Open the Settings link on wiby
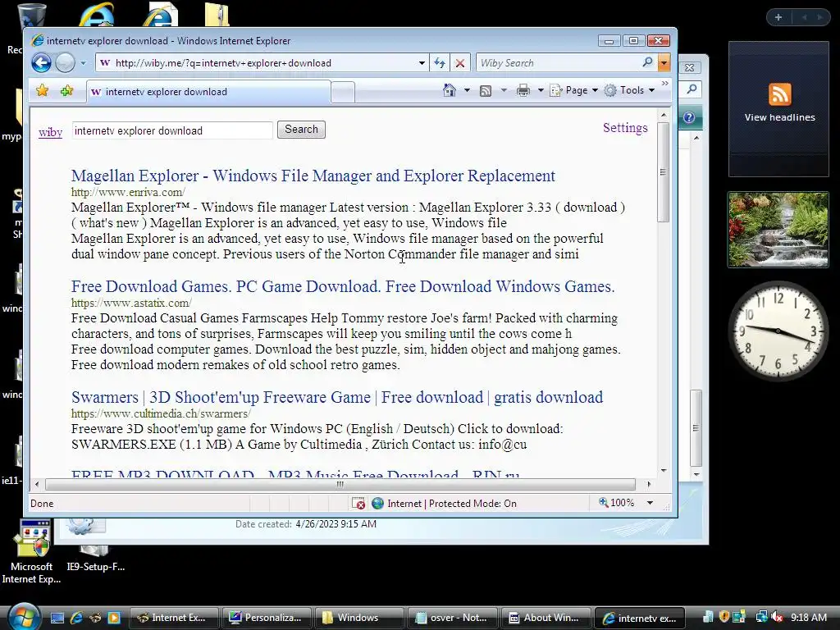Viewport: 840px width, 630px height. [625, 127]
